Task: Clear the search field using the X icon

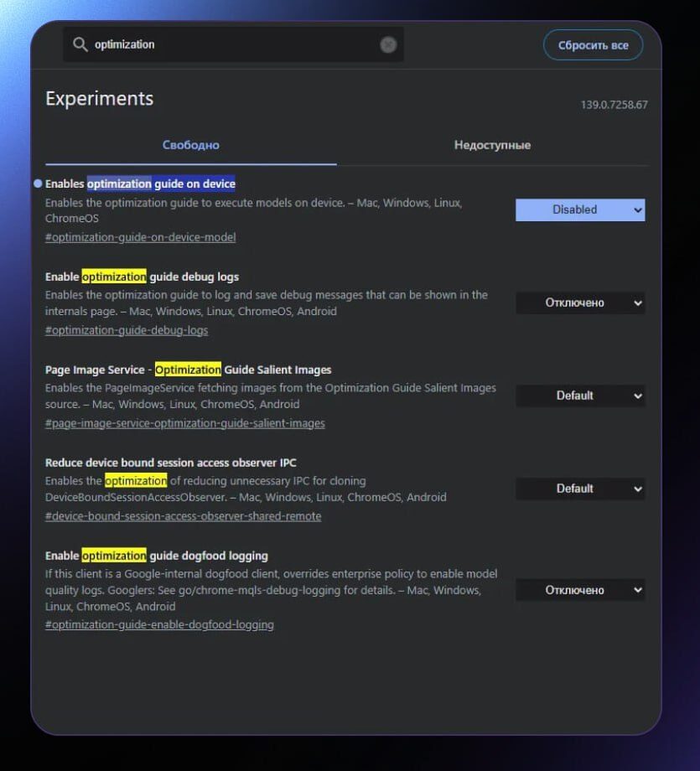Action: click(387, 44)
